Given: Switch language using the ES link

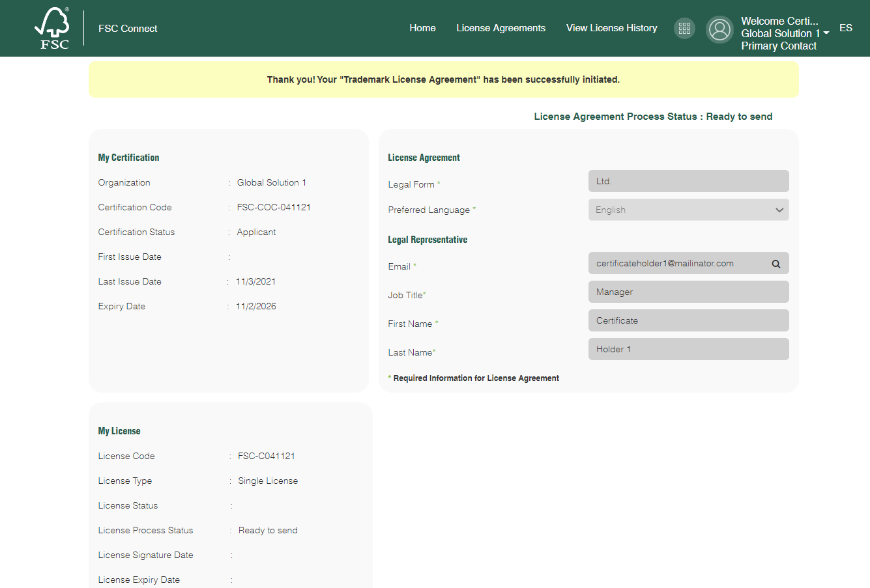Looking at the screenshot, I should point(845,28).
